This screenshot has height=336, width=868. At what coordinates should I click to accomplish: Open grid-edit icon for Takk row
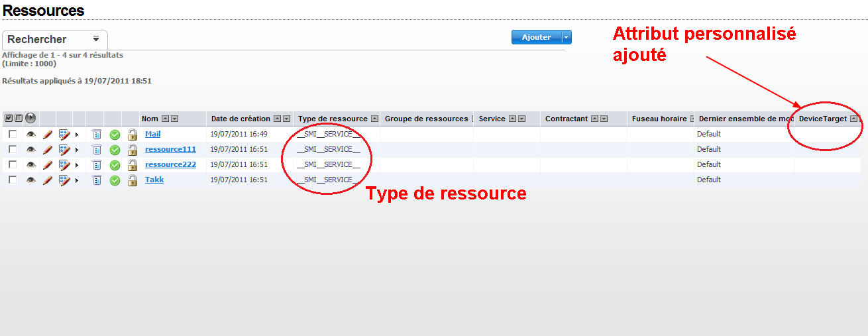point(64,180)
